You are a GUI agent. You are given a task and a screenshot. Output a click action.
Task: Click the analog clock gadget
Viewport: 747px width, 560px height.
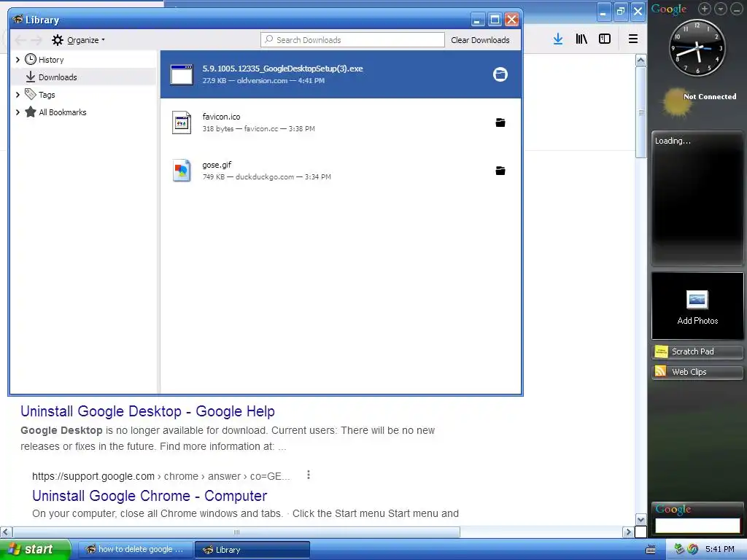697,47
